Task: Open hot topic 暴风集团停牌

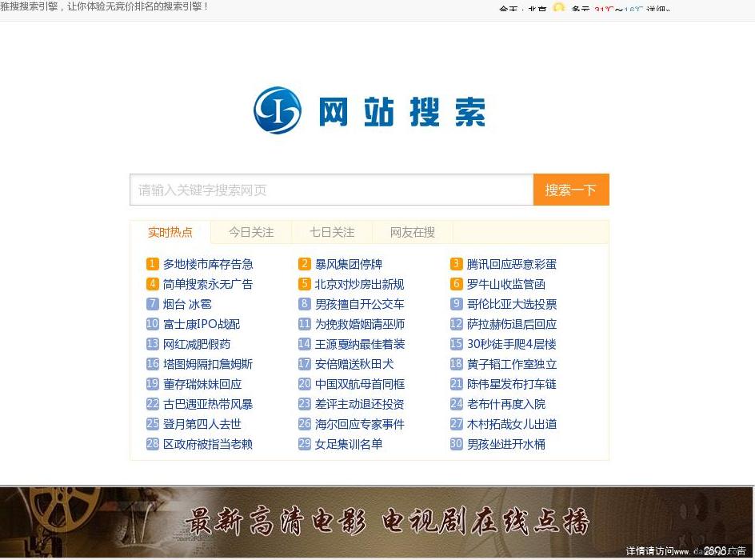Action: pos(349,264)
